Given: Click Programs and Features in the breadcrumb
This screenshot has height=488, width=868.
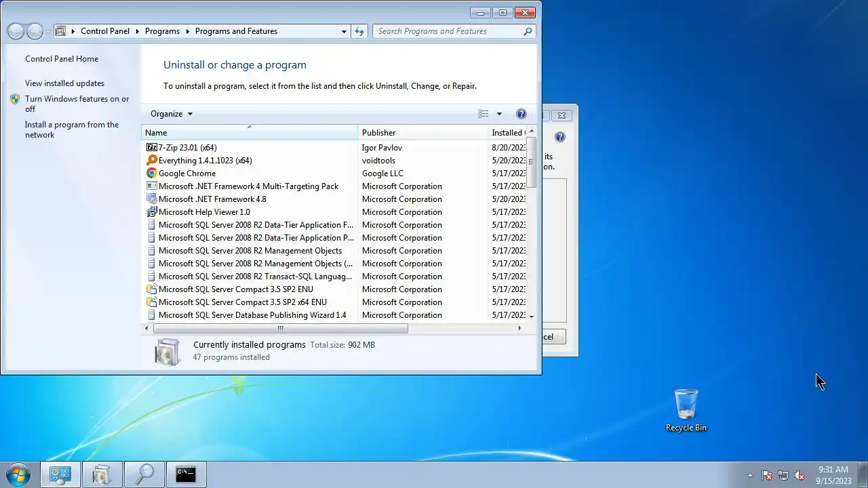Looking at the screenshot, I should (x=236, y=31).
